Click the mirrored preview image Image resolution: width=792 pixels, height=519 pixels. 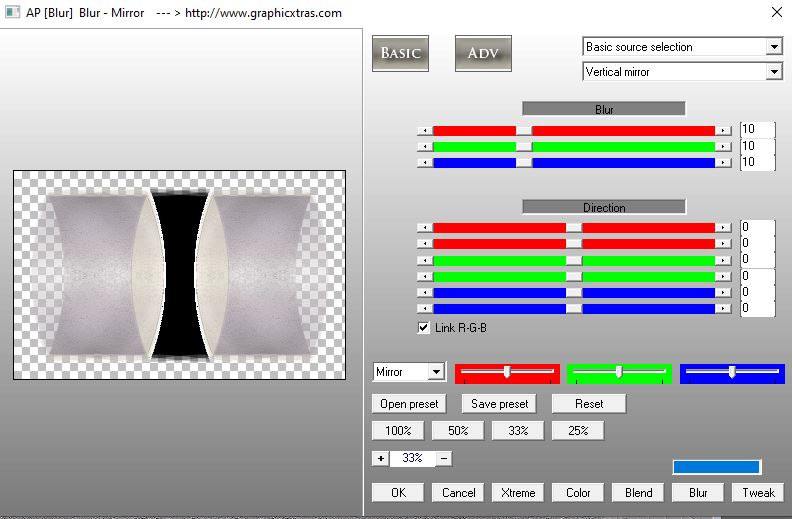point(179,275)
